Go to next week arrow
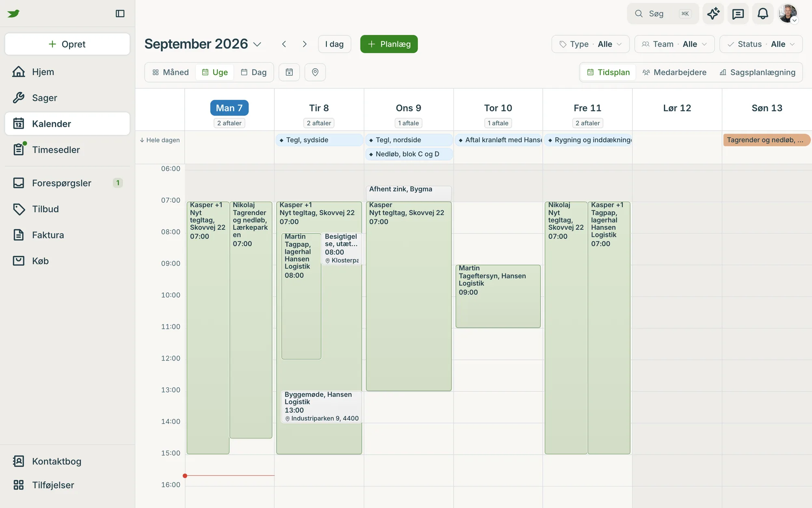812x508 pixels. tap(304, 44)
